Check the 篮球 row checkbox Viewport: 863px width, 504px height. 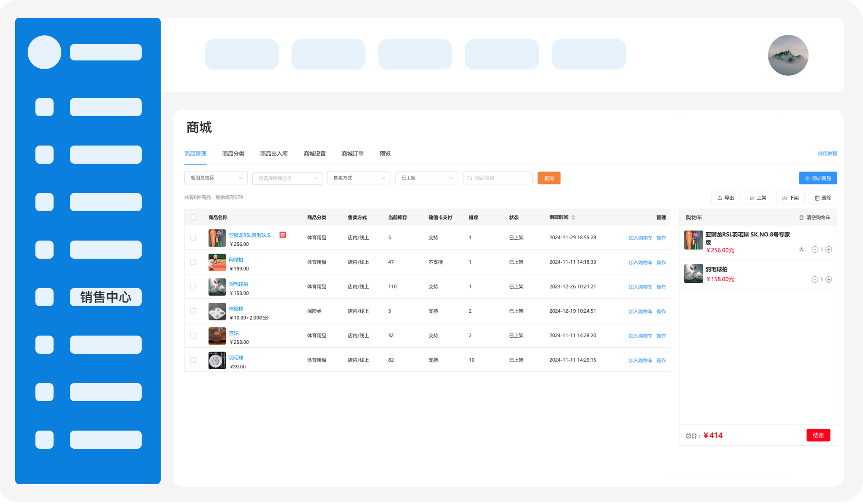(193, 336)
